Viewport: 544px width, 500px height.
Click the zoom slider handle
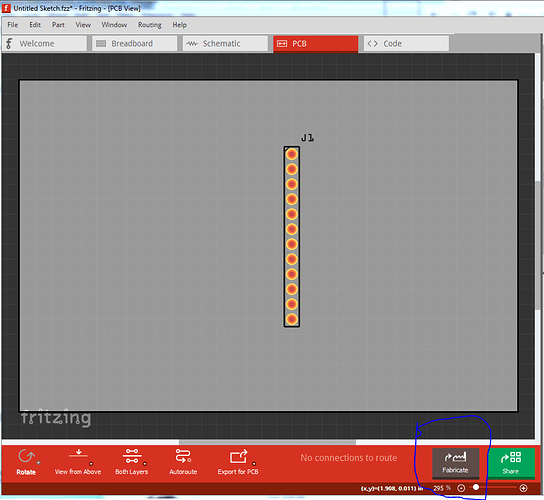[476, 487]
